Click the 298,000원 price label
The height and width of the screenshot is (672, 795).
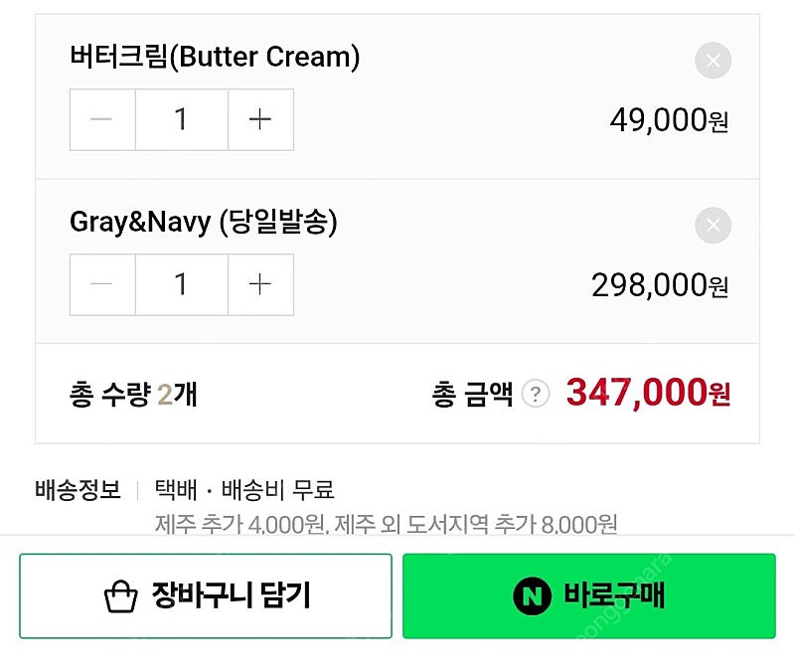tap(662, 284)
